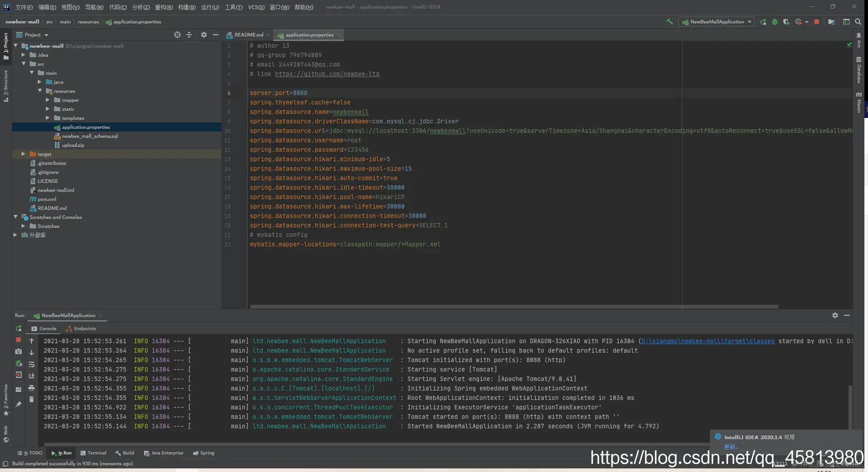Viewport: 868px width, 472px height.
Task: Print the console output
Action: [x=32, y=388]
